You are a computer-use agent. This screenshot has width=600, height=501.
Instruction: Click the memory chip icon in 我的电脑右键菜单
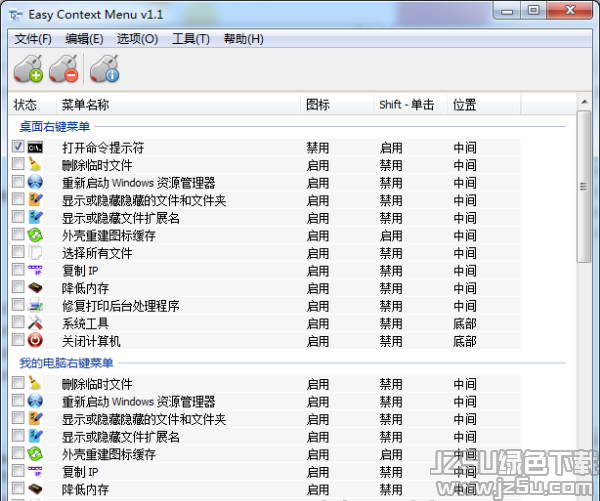(x=35, y=489)
